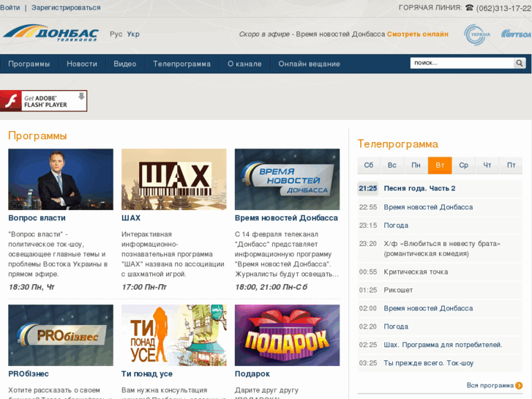The image size is (532, 399).
Task: Open Шах. Программа для потребителей listing
Action: pyautogui.click(x=443, y=345)
